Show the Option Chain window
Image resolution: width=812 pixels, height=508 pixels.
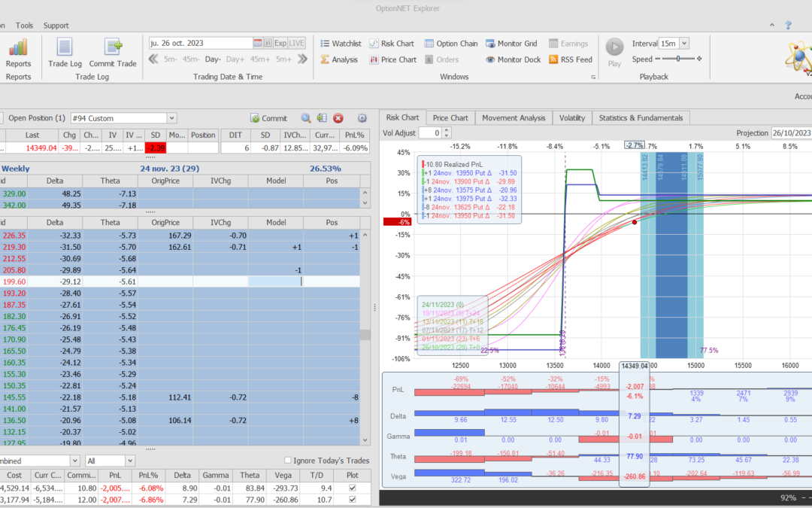pos(451,44)
